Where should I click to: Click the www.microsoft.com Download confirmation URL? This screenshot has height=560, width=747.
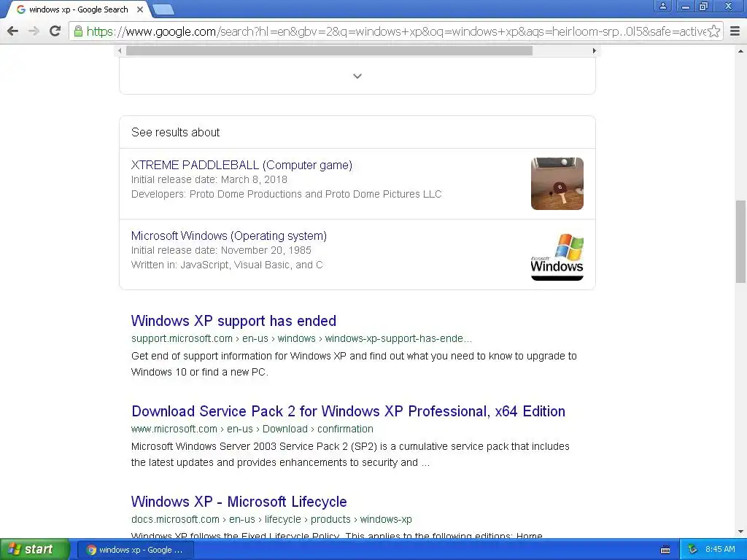[x=252, y=429]
